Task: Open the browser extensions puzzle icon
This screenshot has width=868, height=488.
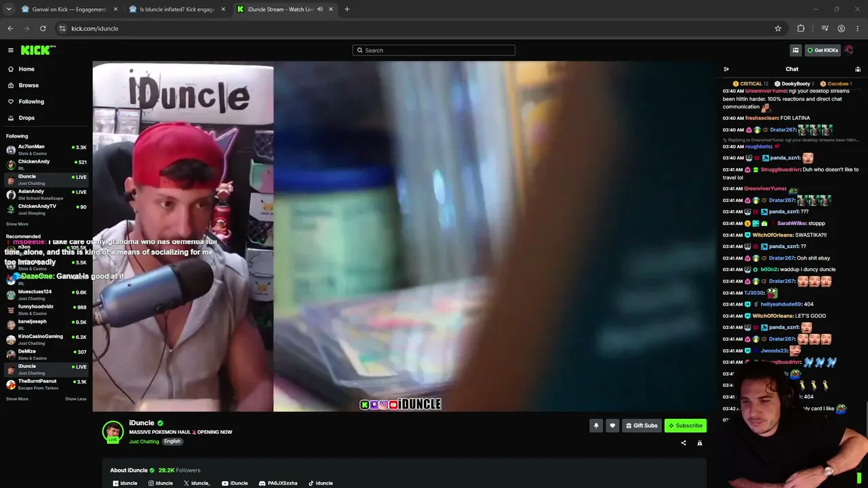Action: 801,28
